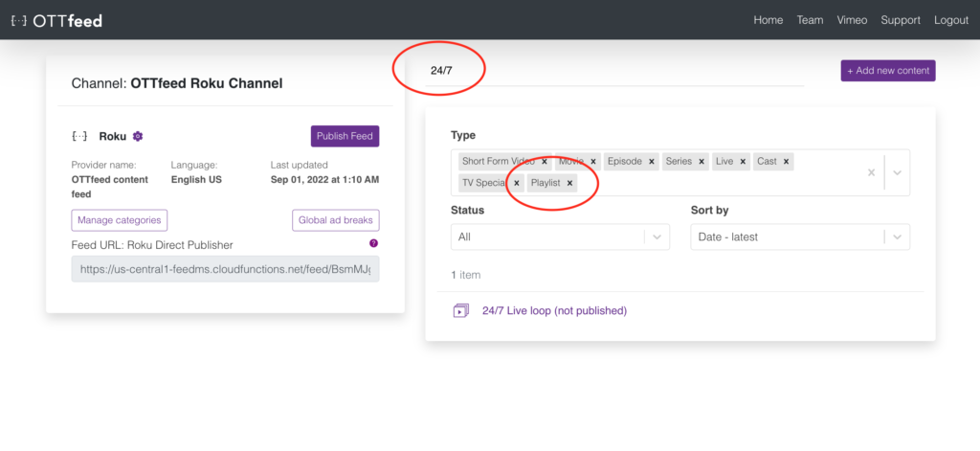Open Vimeo in the top navigation

tap(852, 20)
